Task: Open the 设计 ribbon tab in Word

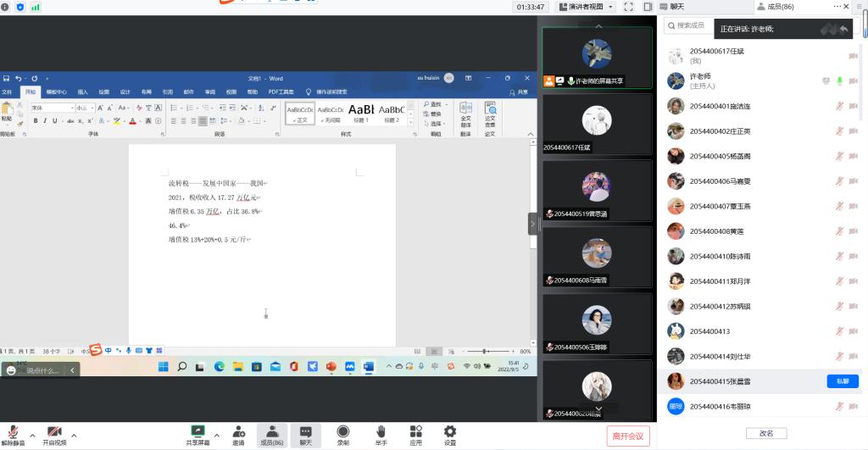Action: 125,92
